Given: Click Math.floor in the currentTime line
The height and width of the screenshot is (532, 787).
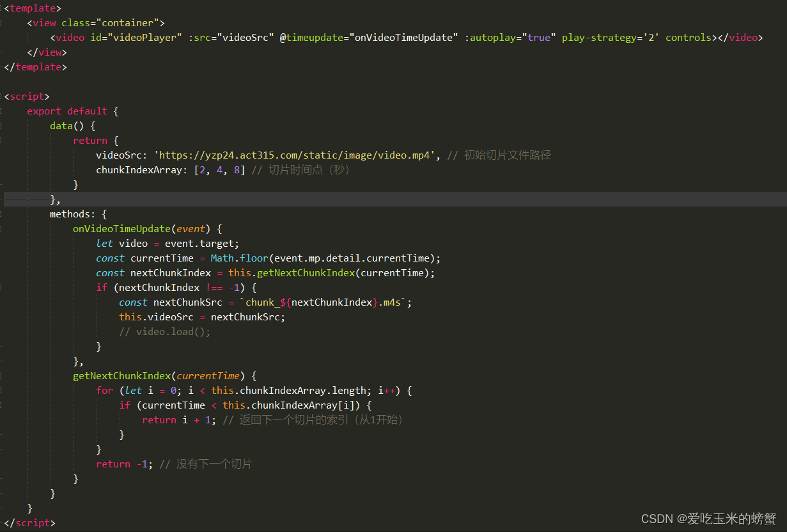Looking at the screenshot, I should 240,258.
